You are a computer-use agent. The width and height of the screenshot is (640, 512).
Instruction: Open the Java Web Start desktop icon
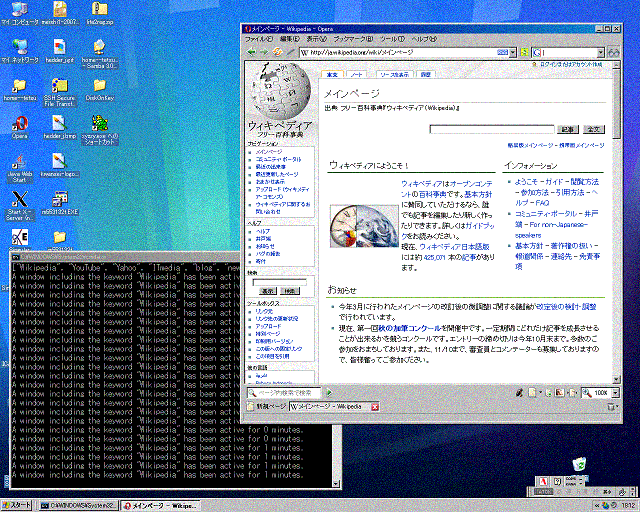(x=18, y=164)
